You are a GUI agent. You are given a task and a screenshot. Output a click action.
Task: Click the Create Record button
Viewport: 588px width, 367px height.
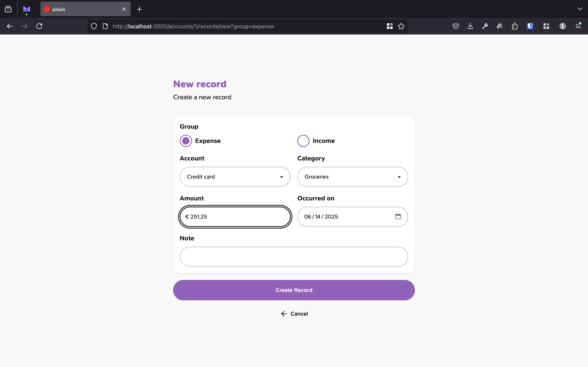point(294,290)
